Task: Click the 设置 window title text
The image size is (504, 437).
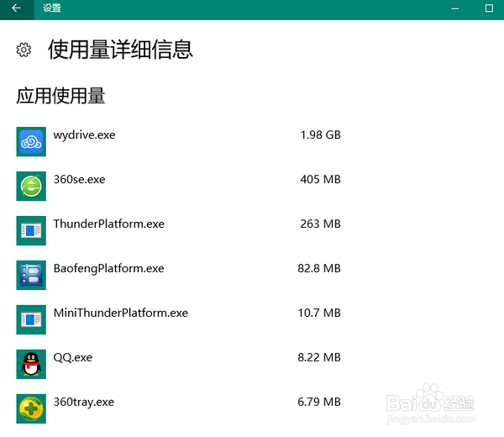Action: tap(52, 8)
